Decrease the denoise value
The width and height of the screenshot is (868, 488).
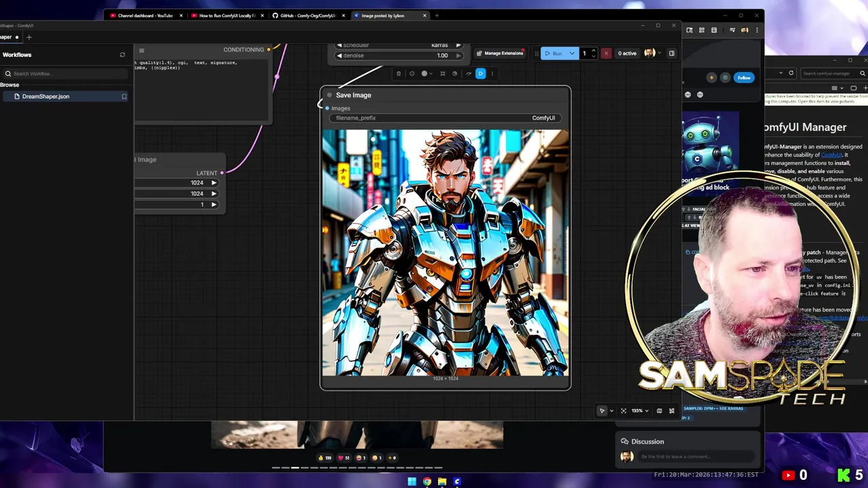coord(339,56)
